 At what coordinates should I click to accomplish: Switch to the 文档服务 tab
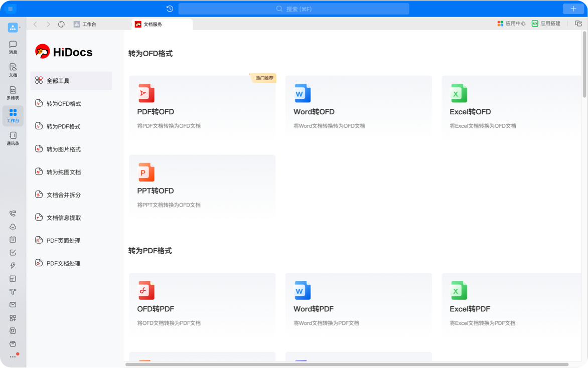point(162,25)
